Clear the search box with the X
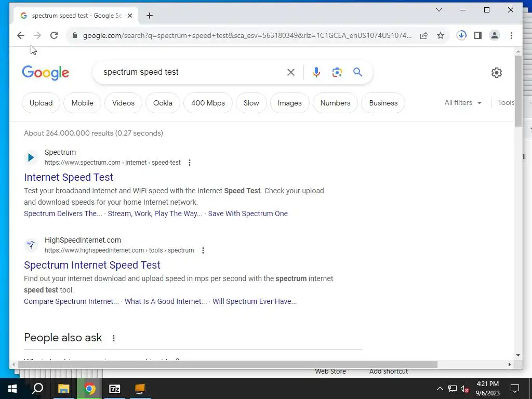The height and width of the screenshot is (399, 532). (x=291, y=72)
